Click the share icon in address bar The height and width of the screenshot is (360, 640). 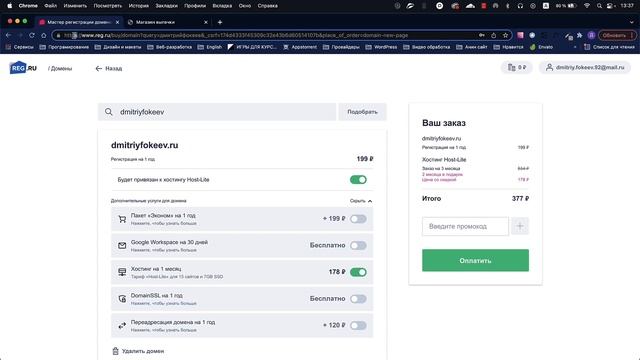click(493, 36)
